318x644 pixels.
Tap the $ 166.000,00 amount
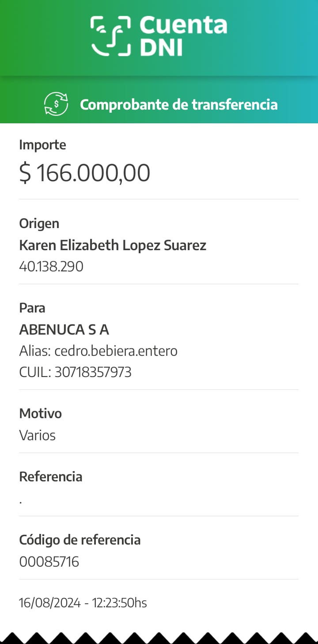85,173
